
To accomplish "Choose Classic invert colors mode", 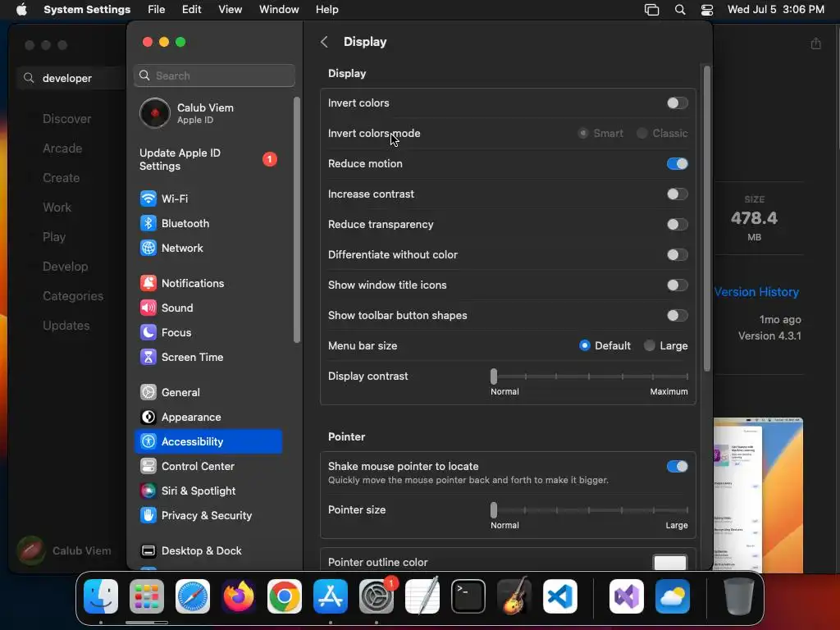I will click(641, 134).
